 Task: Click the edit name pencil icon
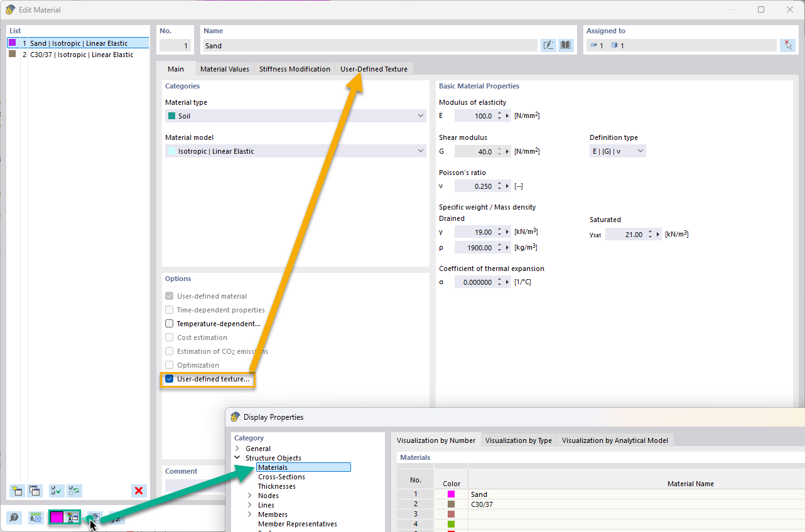pyautogui.click(x=548, y=45)
